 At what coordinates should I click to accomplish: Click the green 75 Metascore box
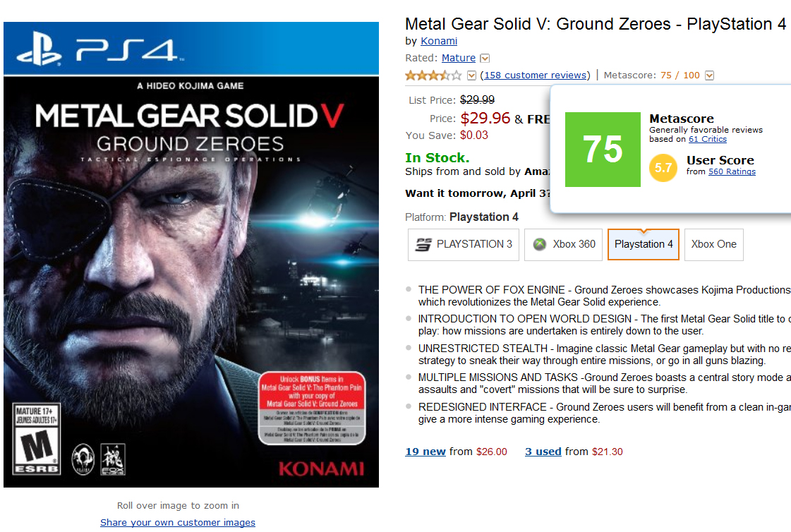click(603, 150)
